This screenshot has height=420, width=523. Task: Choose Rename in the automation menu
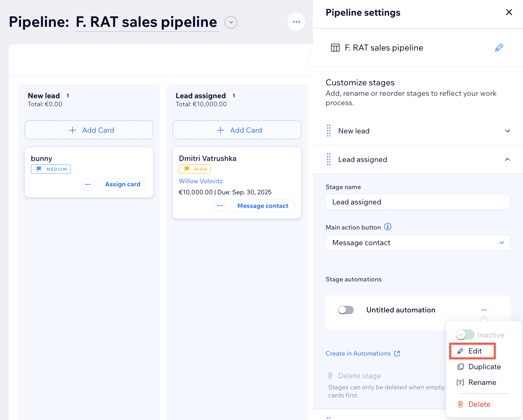click(x=482, y=382)
